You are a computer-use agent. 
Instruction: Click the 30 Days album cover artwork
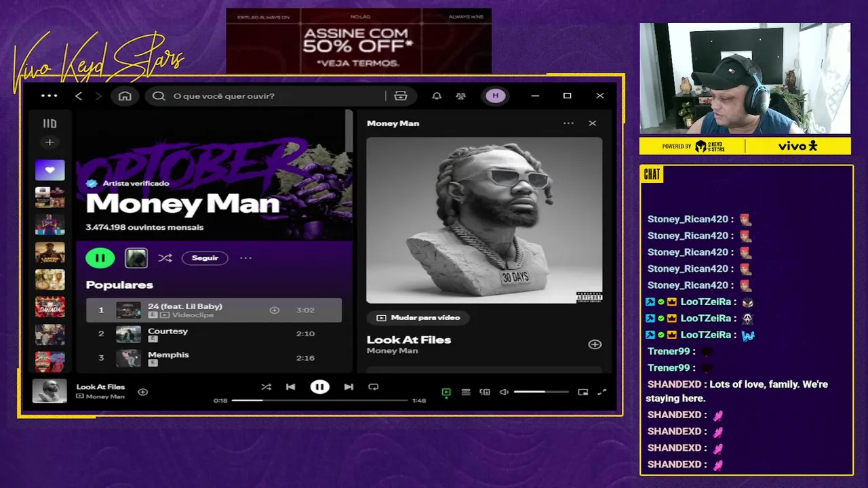[484, 220]
